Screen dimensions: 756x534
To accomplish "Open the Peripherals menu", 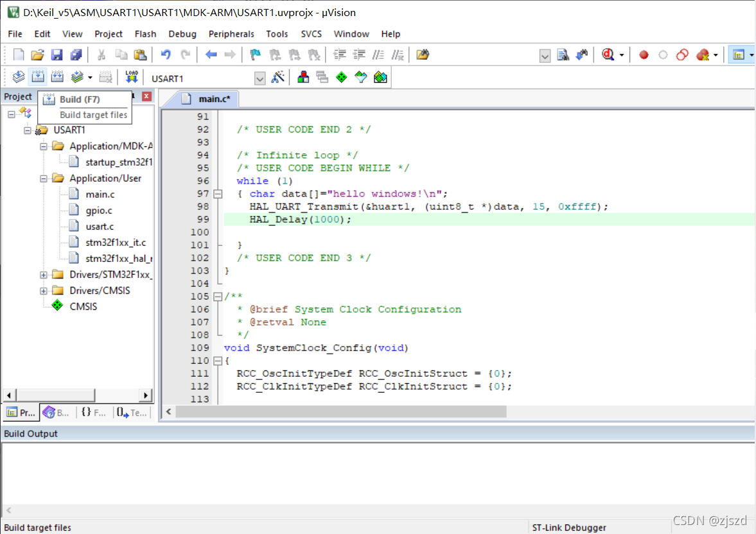I will tap(231, 34).
